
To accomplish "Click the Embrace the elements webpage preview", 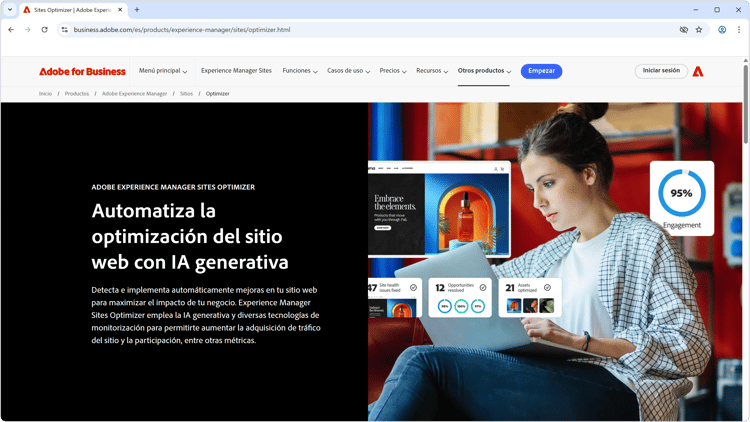I will [x=439, y=210].
